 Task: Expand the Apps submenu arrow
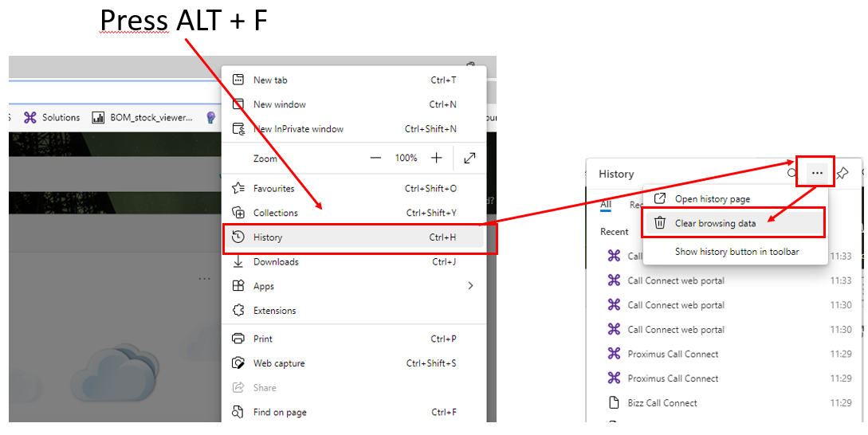470,286
